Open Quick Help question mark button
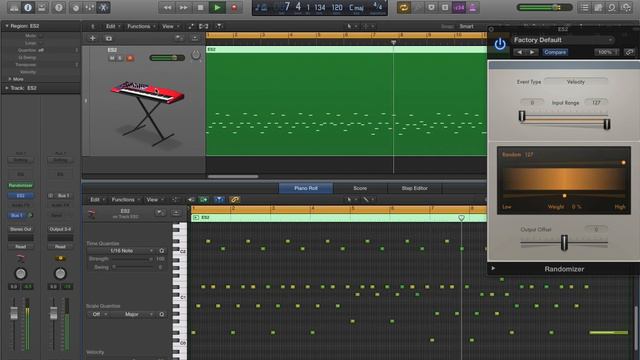This screenshot has width=640, height=360. pos(59,7)
